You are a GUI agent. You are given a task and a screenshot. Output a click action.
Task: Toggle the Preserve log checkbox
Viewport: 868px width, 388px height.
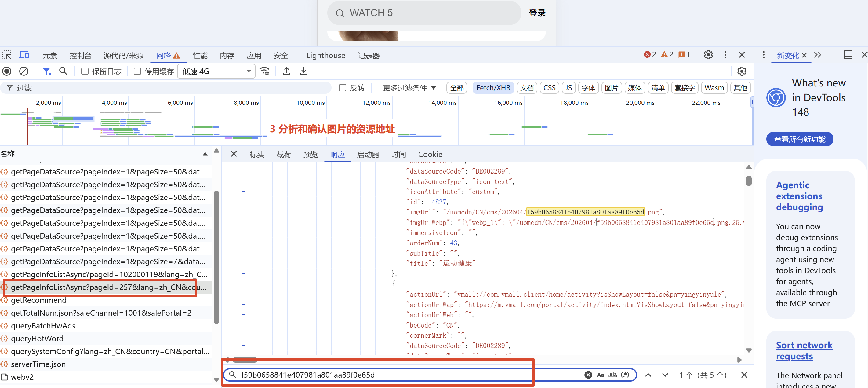(85, 71)
